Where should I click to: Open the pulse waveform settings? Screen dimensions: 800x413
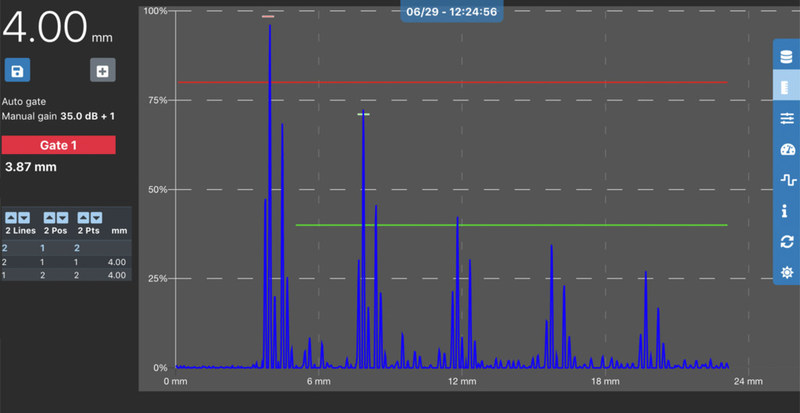(787, 180)
